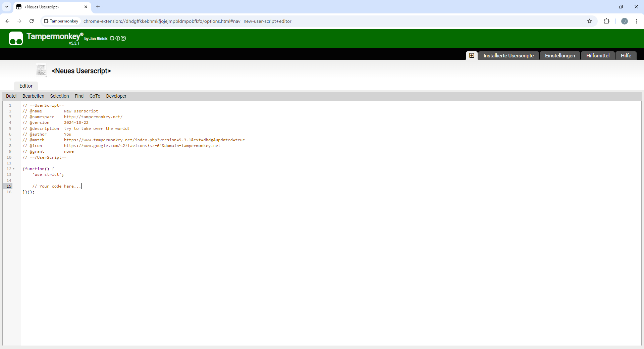644x349 pixels.
Task: Click the Tampermonkey logo icon
Action: (16, 39)
